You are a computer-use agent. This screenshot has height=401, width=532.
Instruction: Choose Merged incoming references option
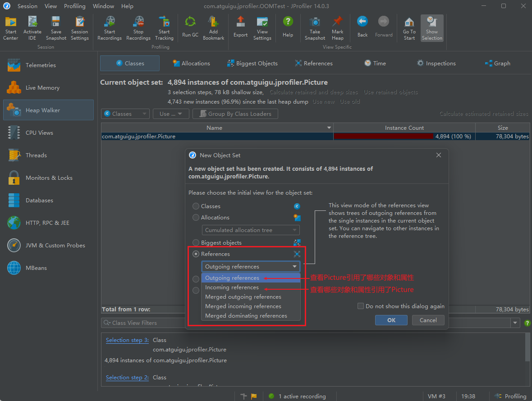point(251,306)
